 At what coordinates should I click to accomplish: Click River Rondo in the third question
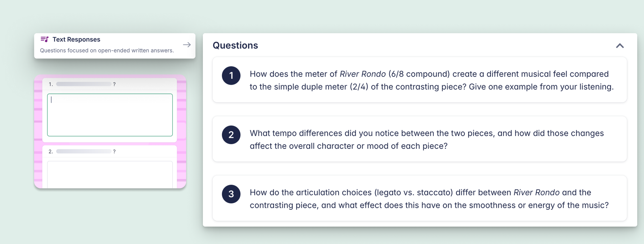pos(536,192)
